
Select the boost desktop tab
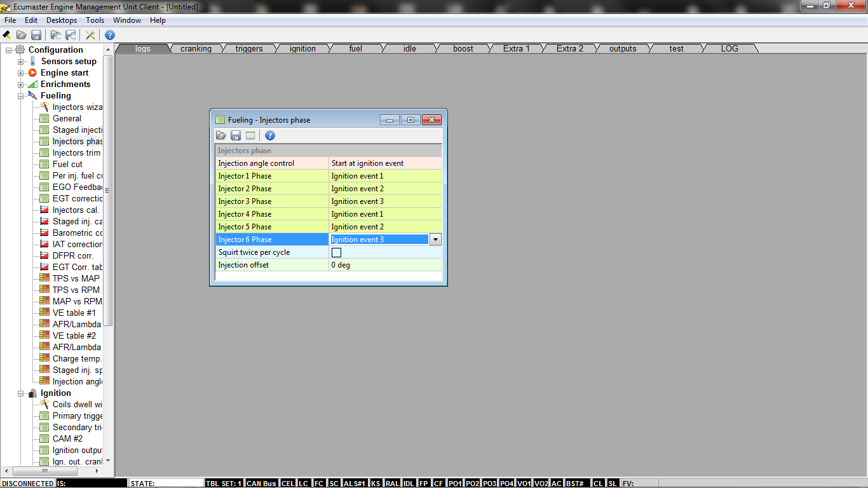pyautogui.click(x=463, y=49)
